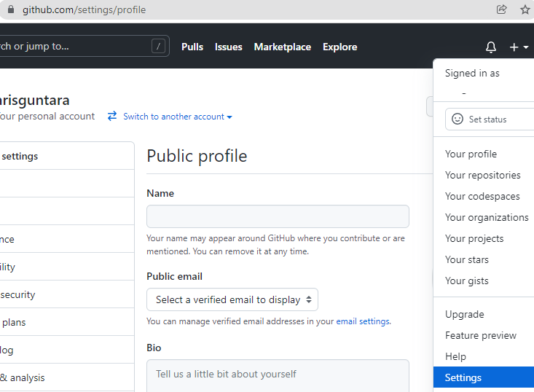Open the Public email select dropdown
Screen dimensions: 534x392
pyautogui.click(x=232, y=299)
